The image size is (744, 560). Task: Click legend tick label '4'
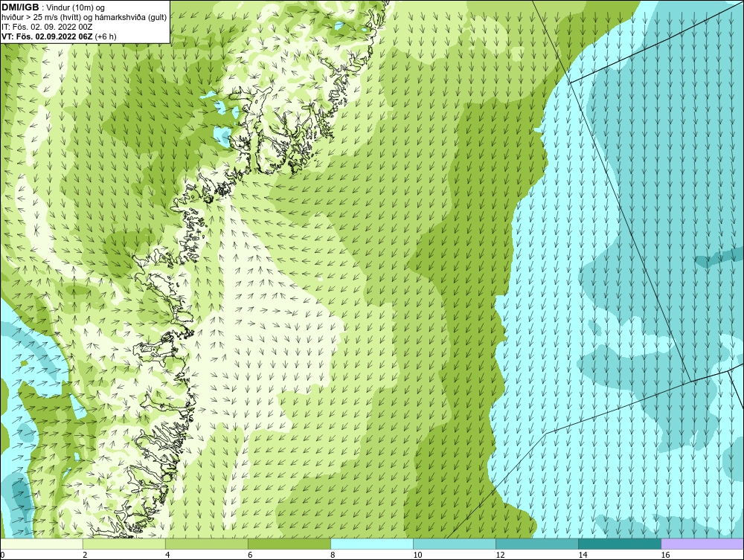[167, 555]
